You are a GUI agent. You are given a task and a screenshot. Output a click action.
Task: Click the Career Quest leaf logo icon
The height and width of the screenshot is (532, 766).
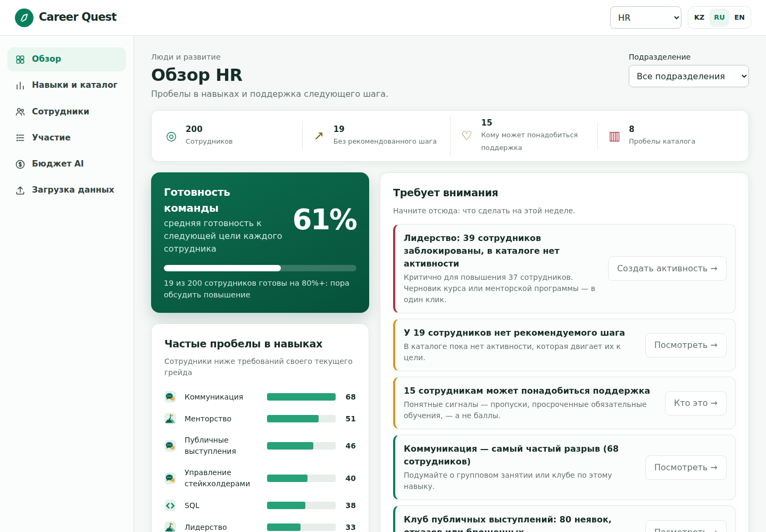click(x=24, y=18)
